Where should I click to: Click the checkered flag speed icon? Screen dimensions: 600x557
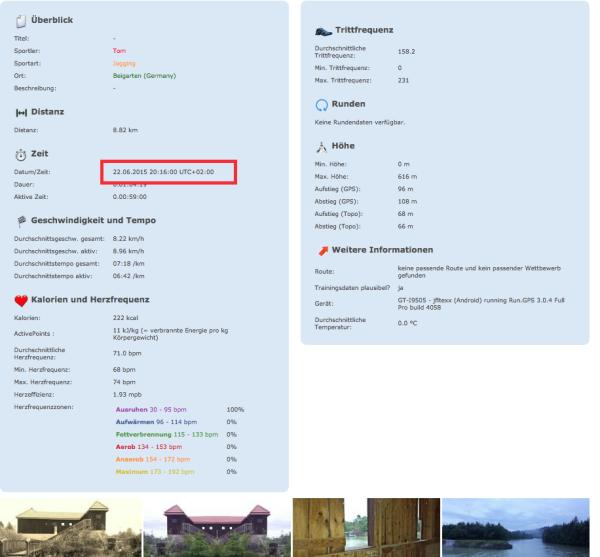pos(21,220)
